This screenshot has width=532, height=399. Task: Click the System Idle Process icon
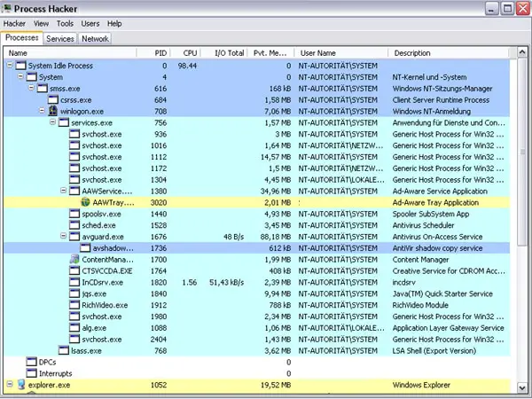[x=20, y=66]
